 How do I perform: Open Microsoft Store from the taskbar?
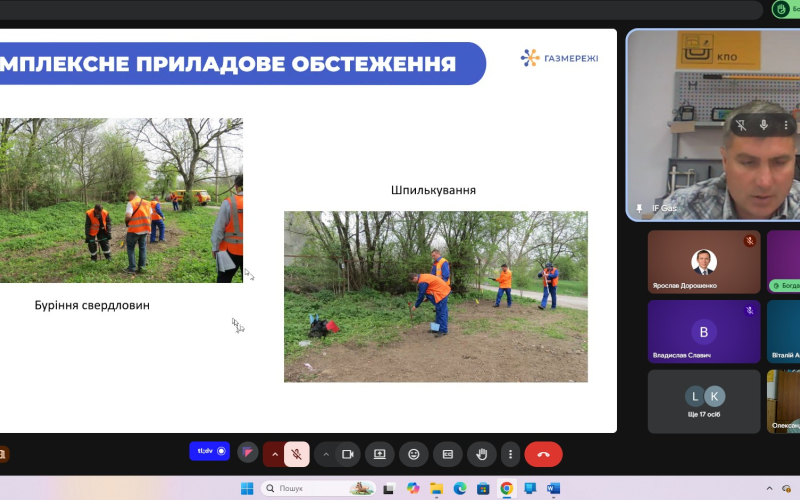[x=483, y=488]
